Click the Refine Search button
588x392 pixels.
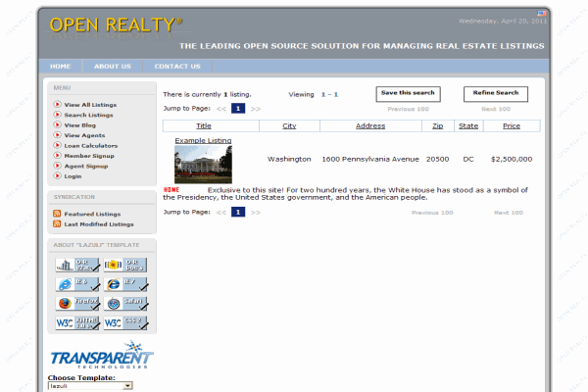pos(496,94)
